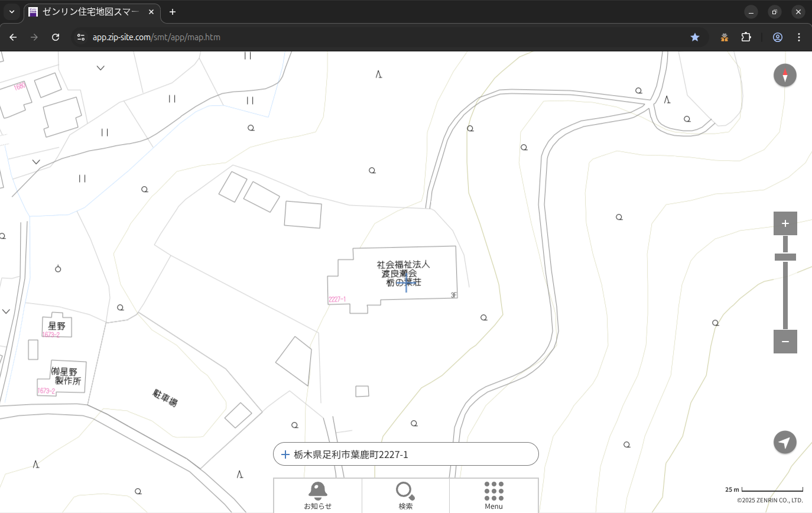Click the current location arrow button
Viewport: 812px width, 513px height.
(x=785, y=442)
